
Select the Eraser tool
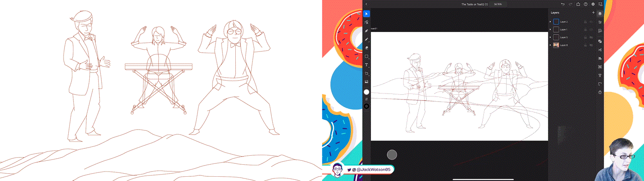click(x=367, y=48)
